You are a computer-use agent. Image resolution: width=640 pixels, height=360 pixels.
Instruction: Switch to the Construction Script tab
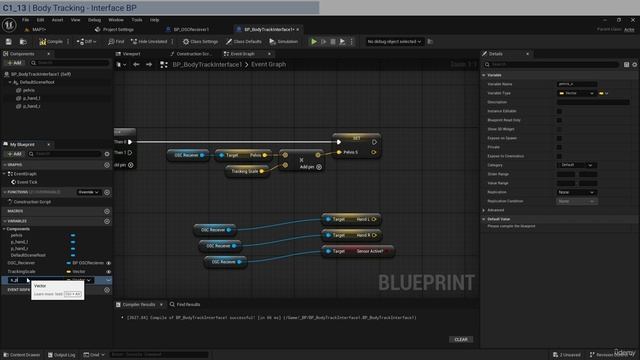[191, 54]
